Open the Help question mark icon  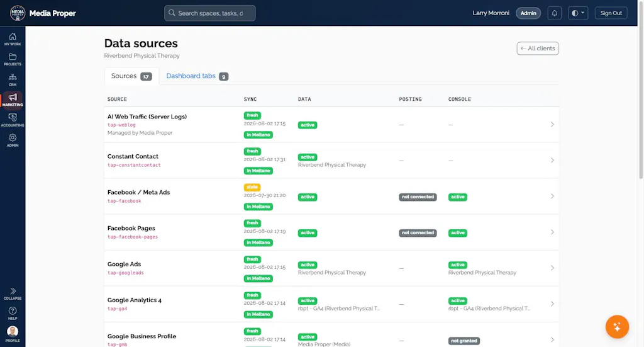pyautogui.click(x=13, y=314)
